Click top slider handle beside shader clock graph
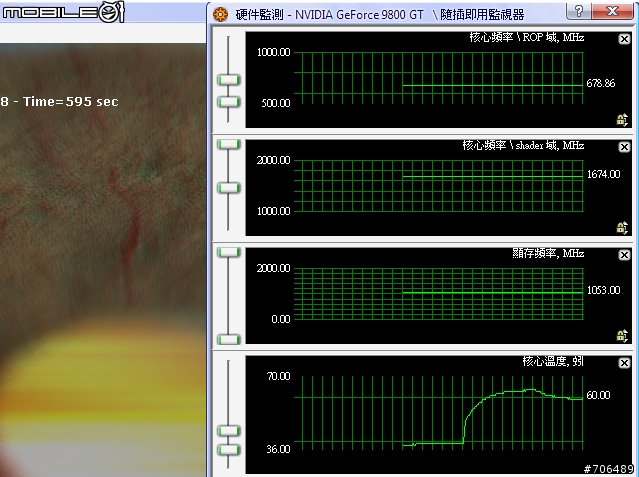 [229, 144]
